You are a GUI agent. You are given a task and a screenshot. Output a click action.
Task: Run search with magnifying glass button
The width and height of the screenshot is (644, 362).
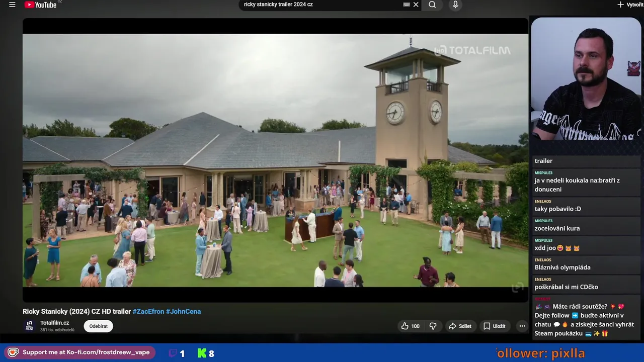click(432, 5)
